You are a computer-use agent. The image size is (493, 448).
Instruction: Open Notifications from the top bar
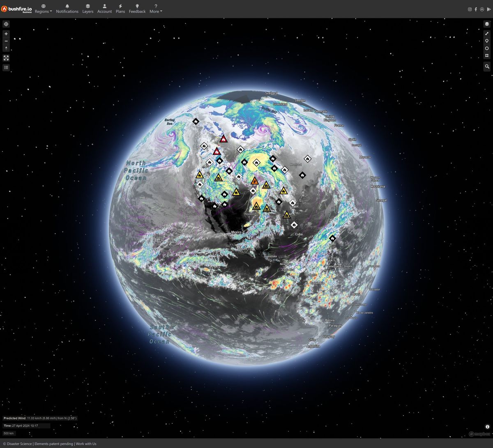tap(67, 9)
